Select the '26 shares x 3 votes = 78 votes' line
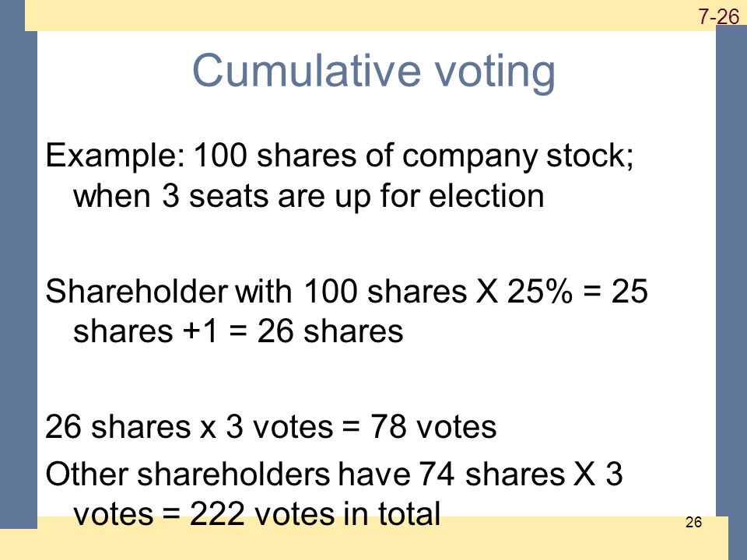This screenshot has width=747, height=560. [271, 426]
